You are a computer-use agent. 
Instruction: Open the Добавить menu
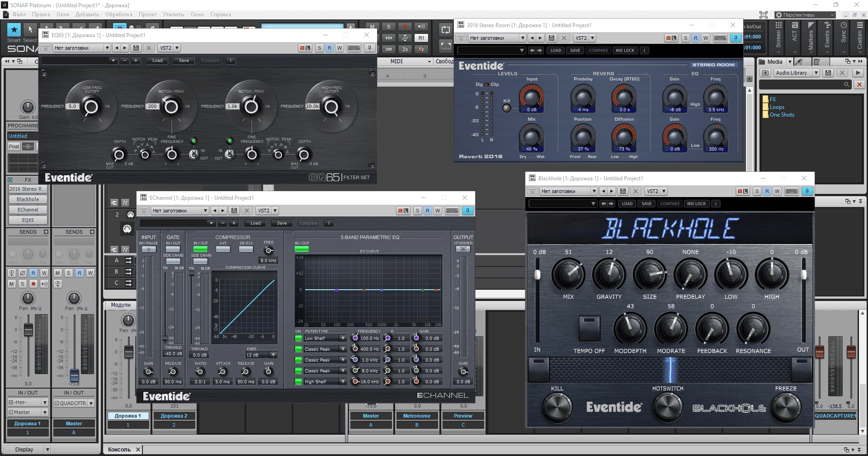[x=87, y=14]
